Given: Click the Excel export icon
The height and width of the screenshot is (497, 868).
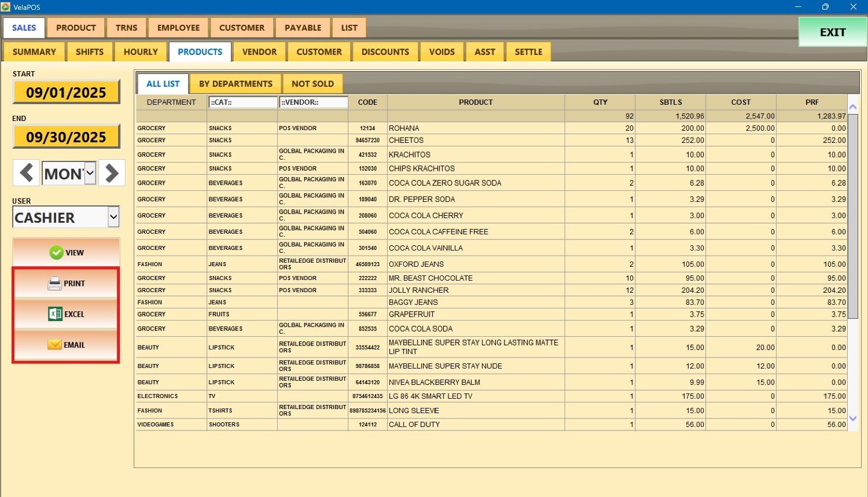Looking at the screenshot, I should coord(55,314).
